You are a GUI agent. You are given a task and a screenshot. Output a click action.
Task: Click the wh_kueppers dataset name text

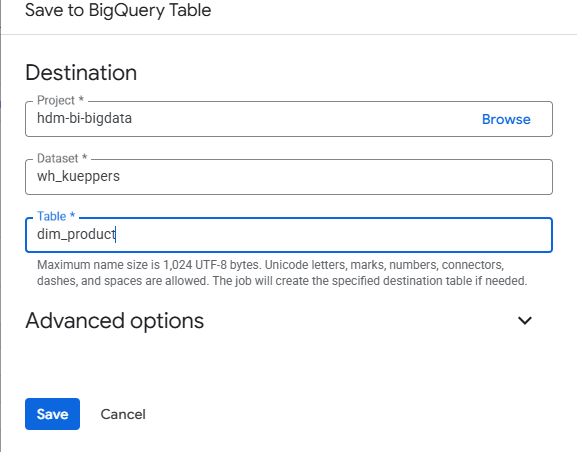point(78,176)
